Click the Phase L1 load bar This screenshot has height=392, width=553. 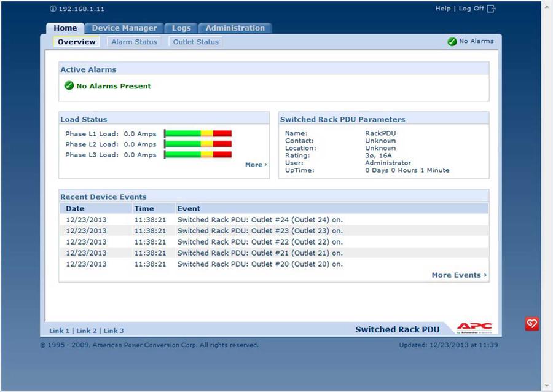pyautogui.click(x=198, y=133)
